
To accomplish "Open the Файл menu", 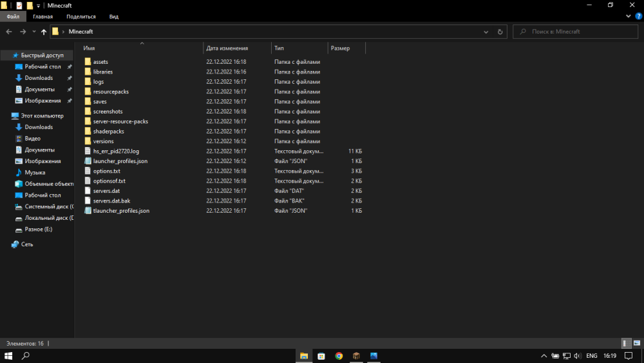I will pos(13,17).
